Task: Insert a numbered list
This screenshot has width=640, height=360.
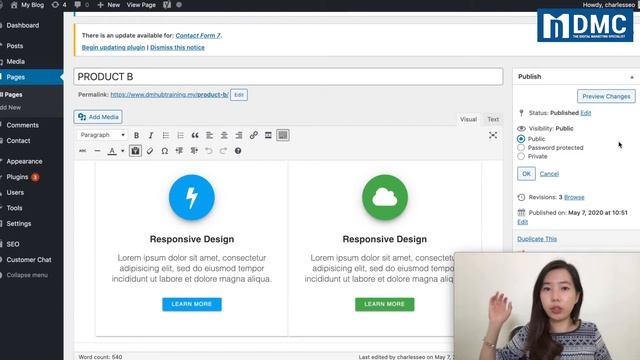Action: 180,135
